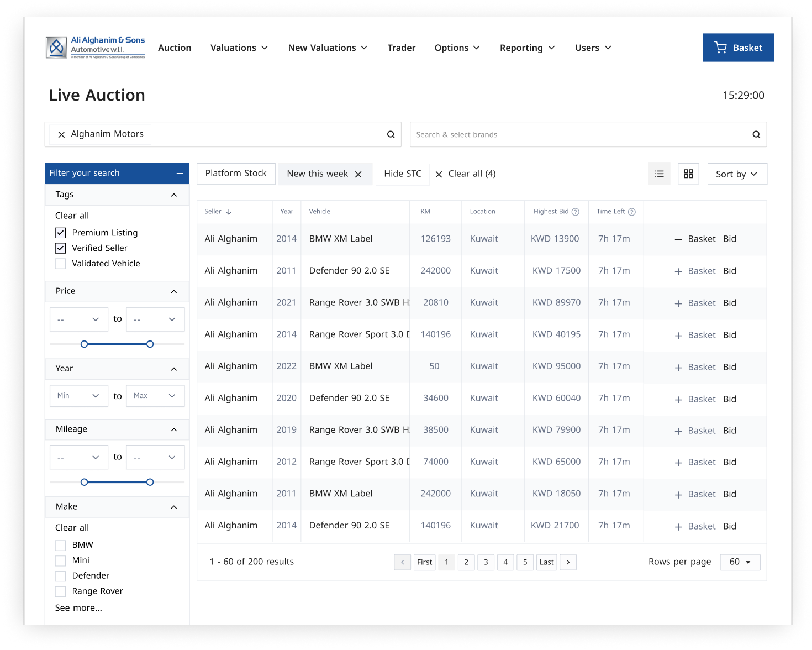Open the Trader menu item
The image size is (812, 650).
pos(401,48)
